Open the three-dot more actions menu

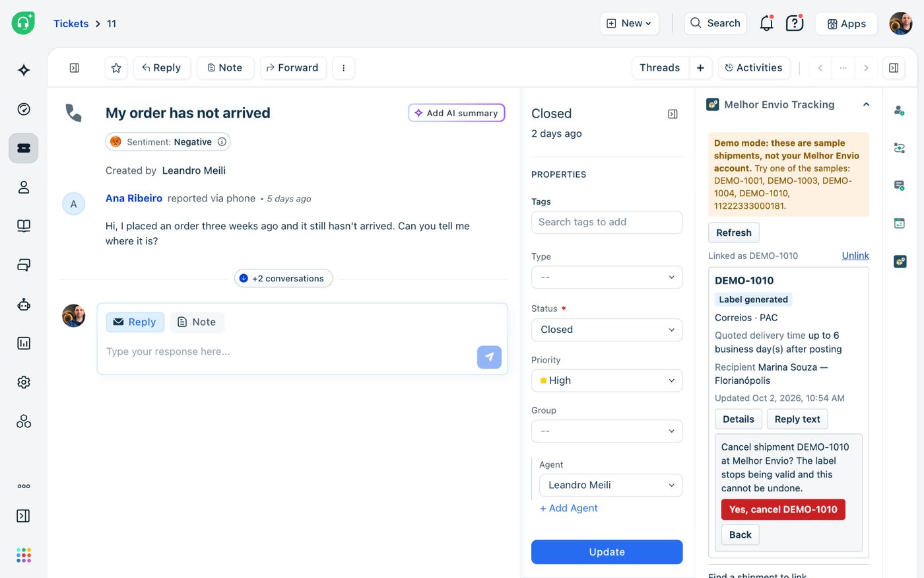point(343,68)
